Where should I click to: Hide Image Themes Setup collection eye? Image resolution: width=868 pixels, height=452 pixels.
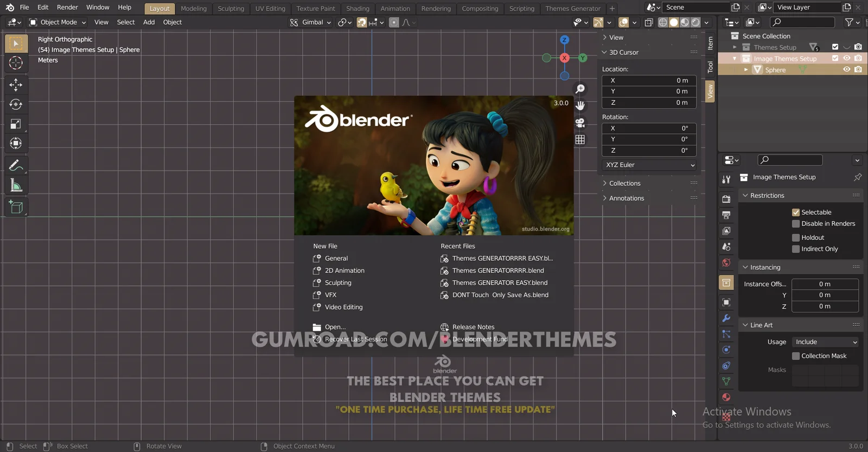846,58
